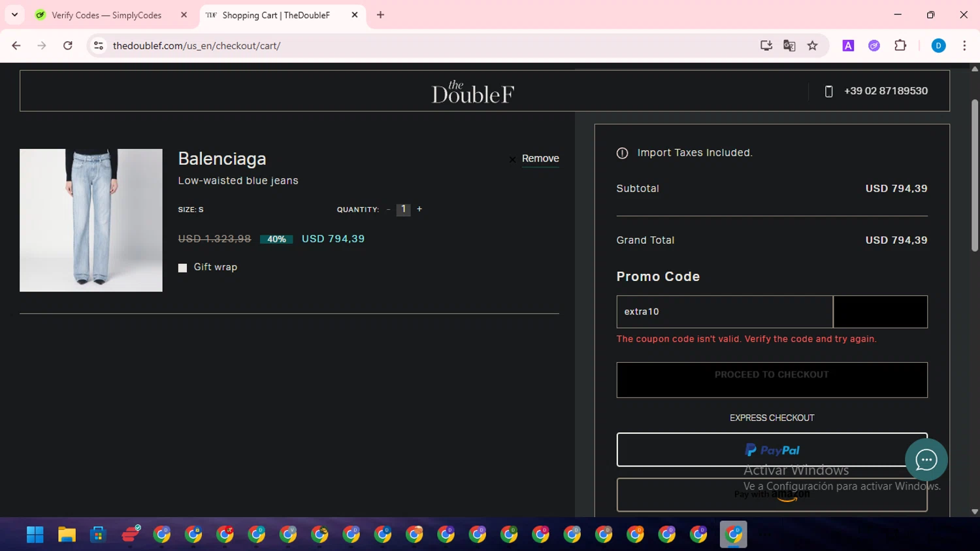Open the Chrome profile D avatar
Viewport: 980px width, 551px height.
[x=938, y=46]
